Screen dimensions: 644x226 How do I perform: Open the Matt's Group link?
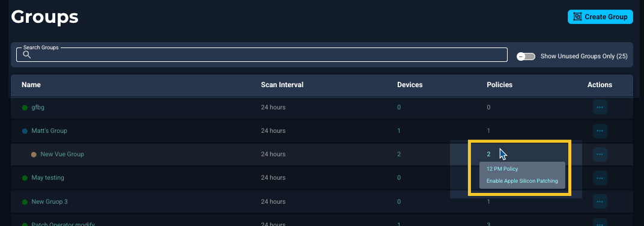[49, 130]
